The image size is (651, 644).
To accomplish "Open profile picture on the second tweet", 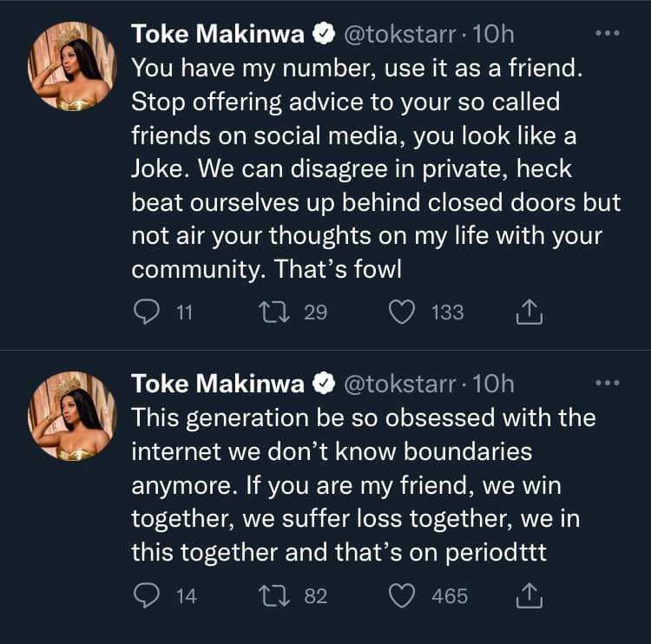I will click(71, 417).
